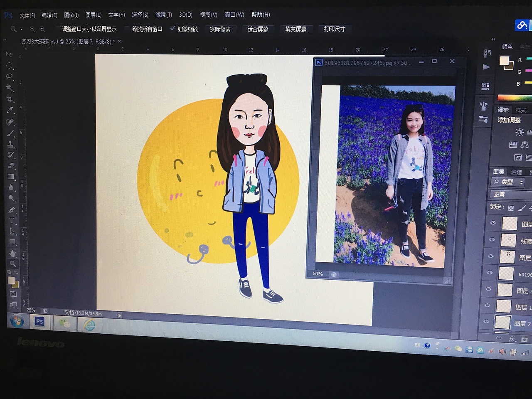
Task: Add a Color Balance adjustment
Action: tap(525, 145)
